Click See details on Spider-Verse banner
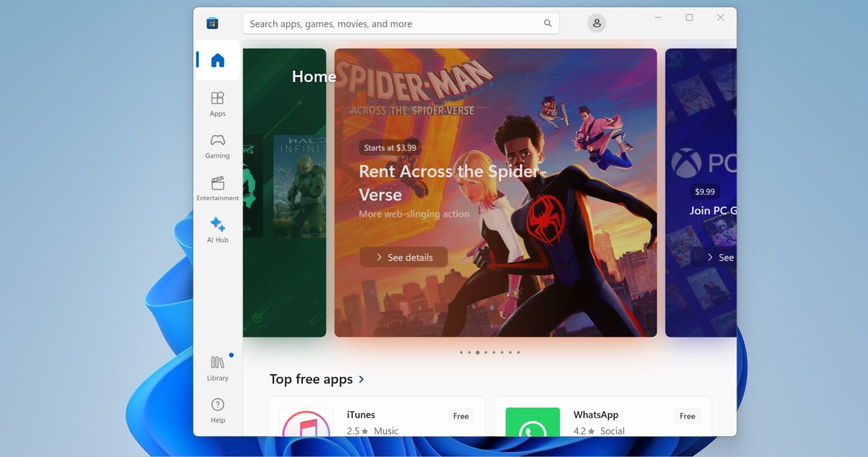The image size is (868, 457). click(x=403, y=257)
